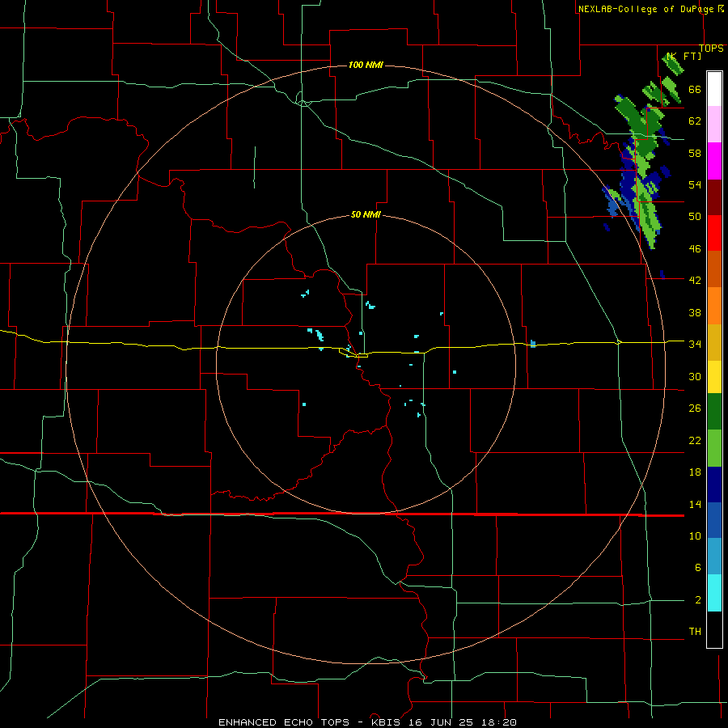
Task: Click the 100 NMI range ring label
Action: coord(366,65)
